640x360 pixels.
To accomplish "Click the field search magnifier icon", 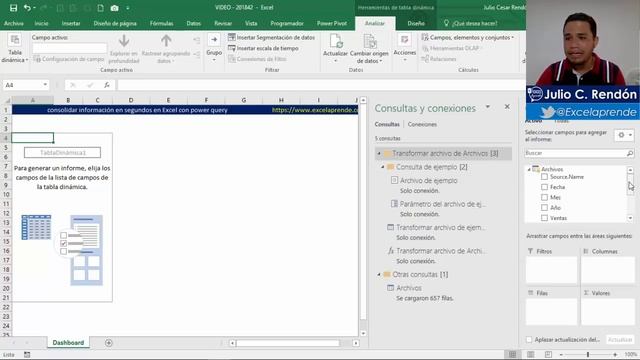I will 630,153.
